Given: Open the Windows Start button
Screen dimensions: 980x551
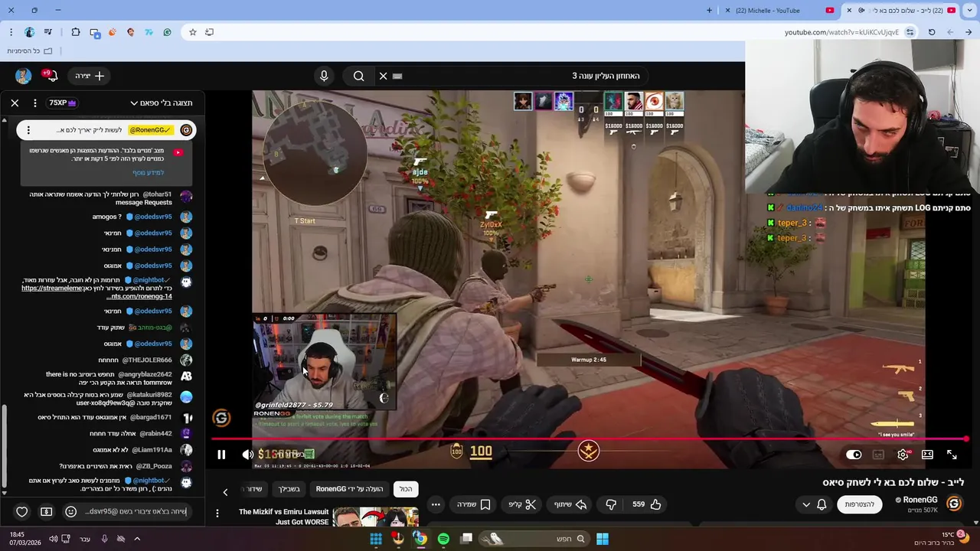Looking at the screenshot, I should point(603,539).
